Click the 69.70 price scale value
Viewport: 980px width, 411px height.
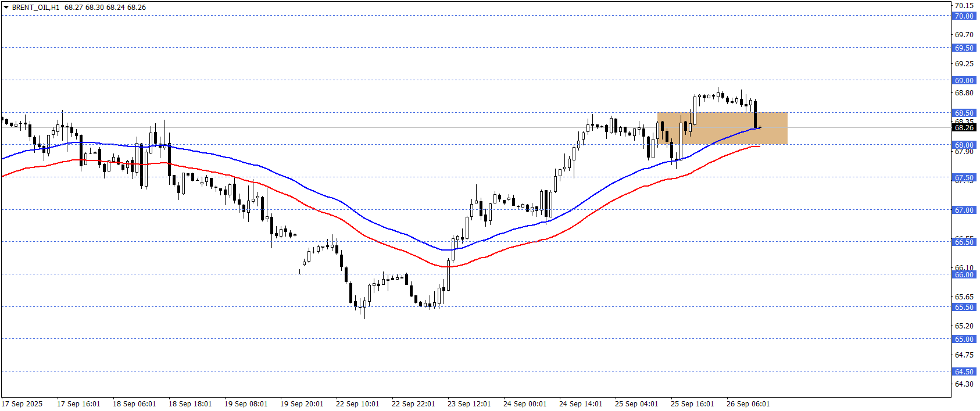pyautogui.click(x=964, y=34)
